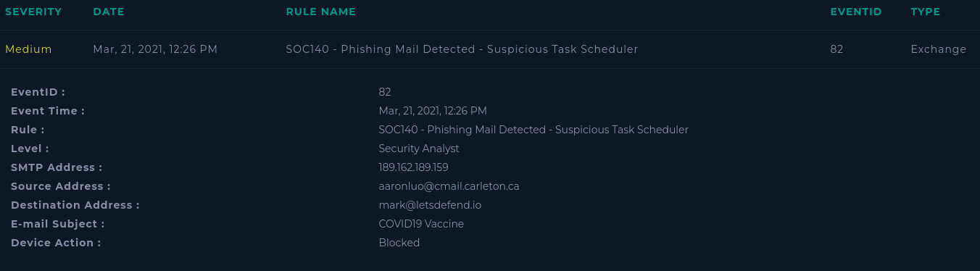The width and height of the screenshot is (980, 271).
Task: Select the SMTP address 189.162.189.159
Action: coord(413,167)
